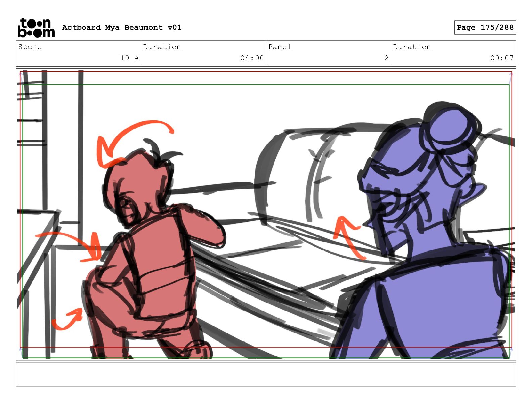Click the 'Panel' header label

(x=280, y=47)
